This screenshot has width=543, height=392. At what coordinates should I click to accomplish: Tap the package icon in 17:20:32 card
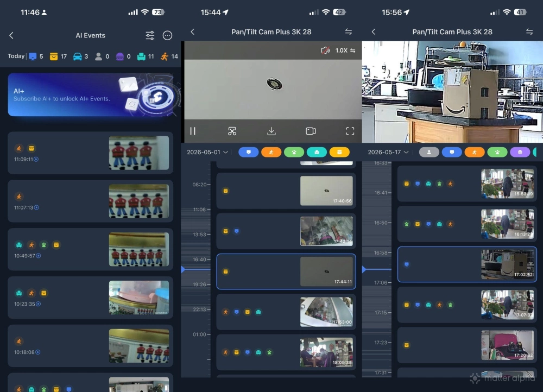407,345
